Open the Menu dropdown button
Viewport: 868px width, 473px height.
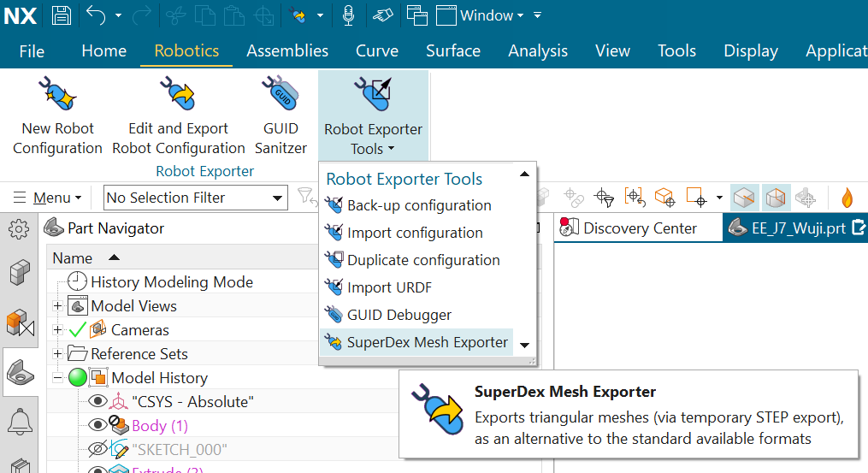tap(48, 198)
